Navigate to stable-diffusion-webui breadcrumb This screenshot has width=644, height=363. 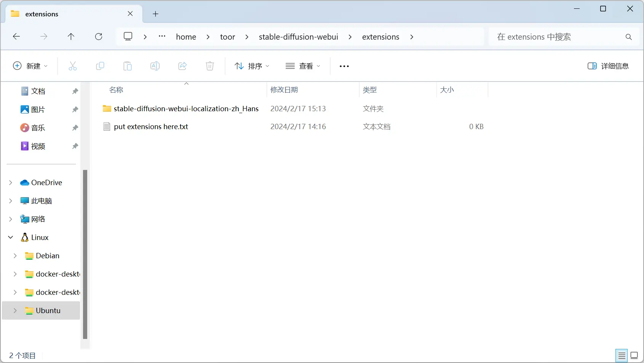coord(299,37)
